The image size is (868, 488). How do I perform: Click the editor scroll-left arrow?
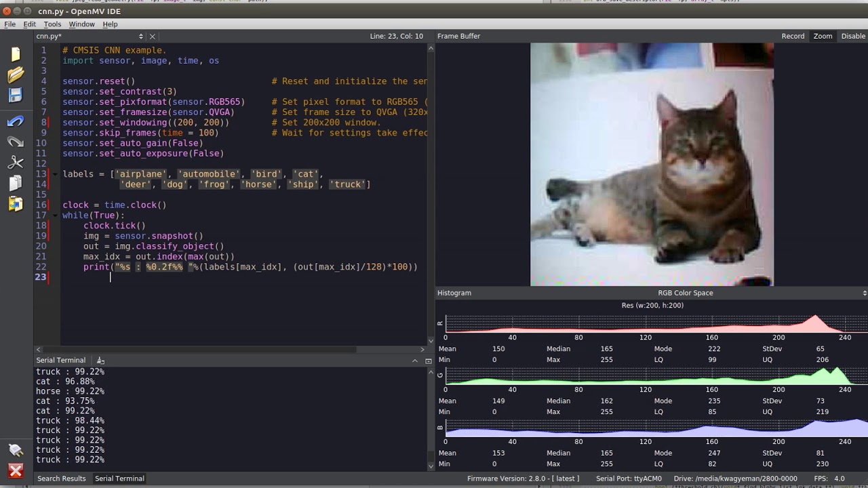[x=39, y=350]
